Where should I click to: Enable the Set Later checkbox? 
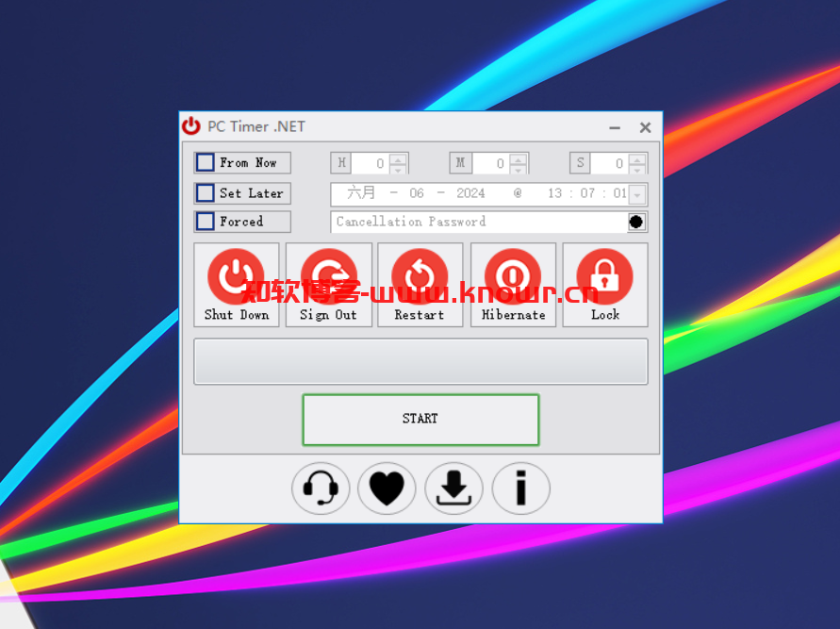pos(206,193)
